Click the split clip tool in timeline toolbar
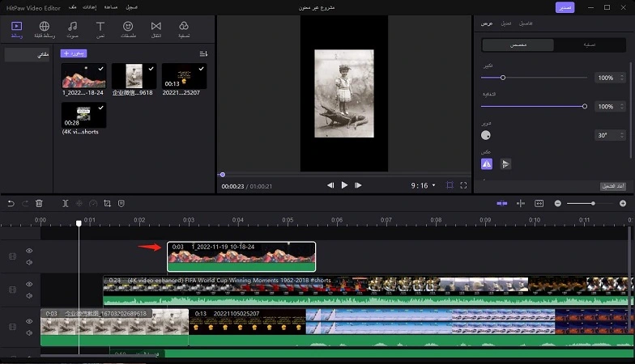Image resolution: width=635 pixels, height=364 pixels. pos(65,204)
